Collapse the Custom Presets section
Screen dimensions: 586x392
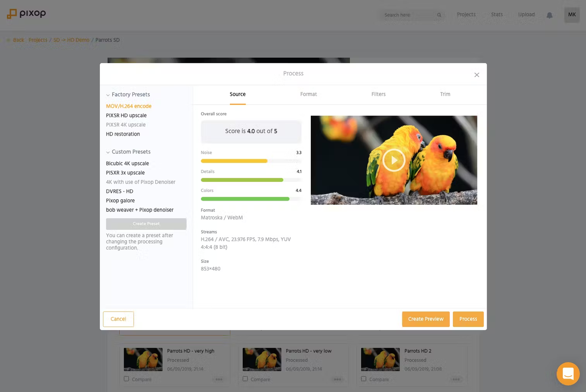click(108, 152)
